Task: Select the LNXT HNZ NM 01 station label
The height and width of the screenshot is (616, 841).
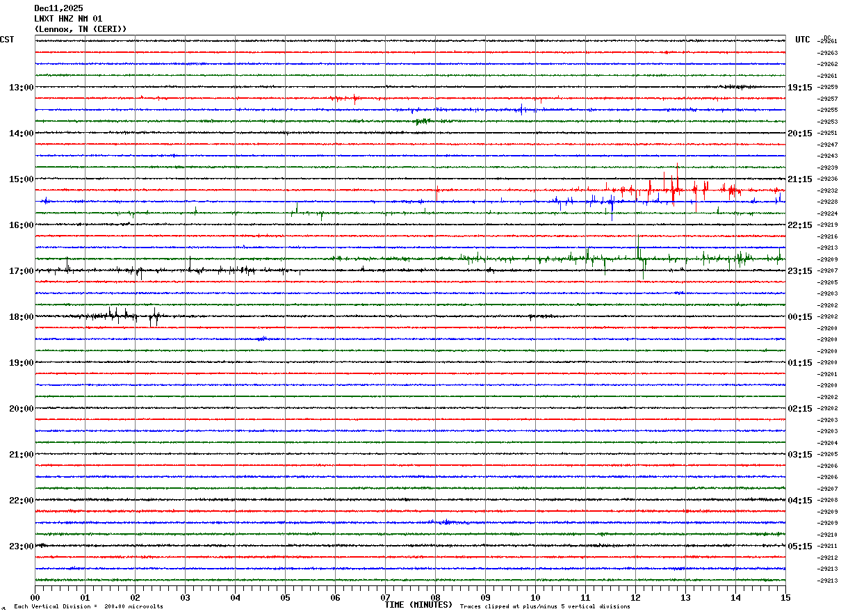Action: [x=68, y=19]
